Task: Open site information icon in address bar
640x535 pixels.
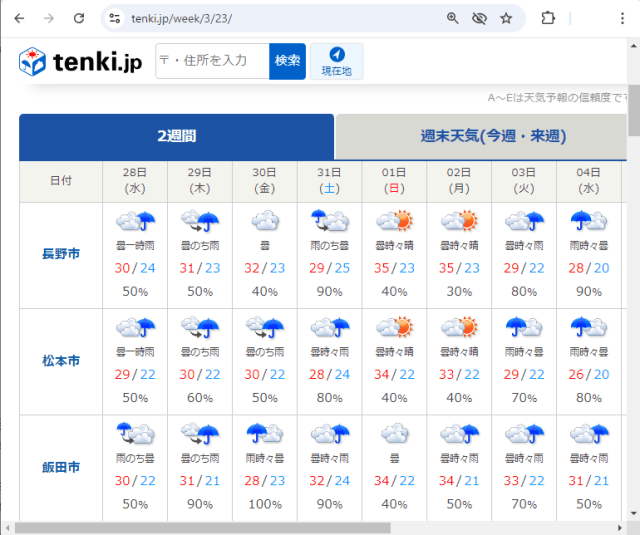Action: tap(115, 18)
